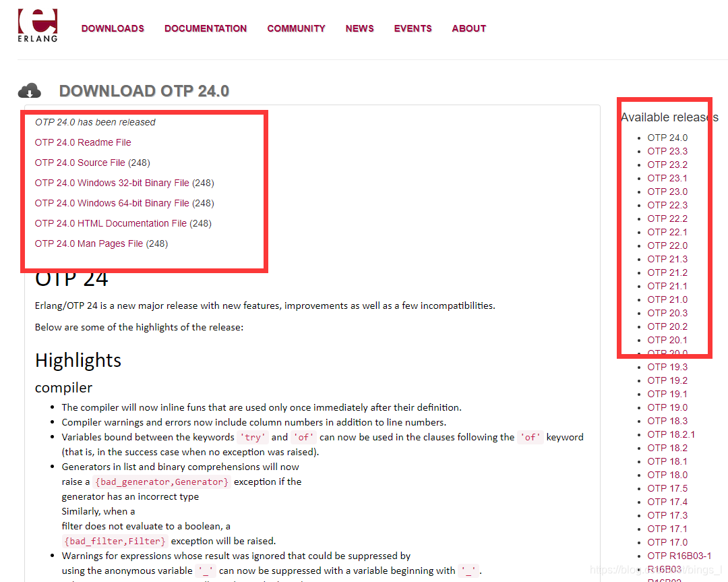The image size is (728, 582).
Task: Select release OTP 18.0
Action: pos(667,475)
